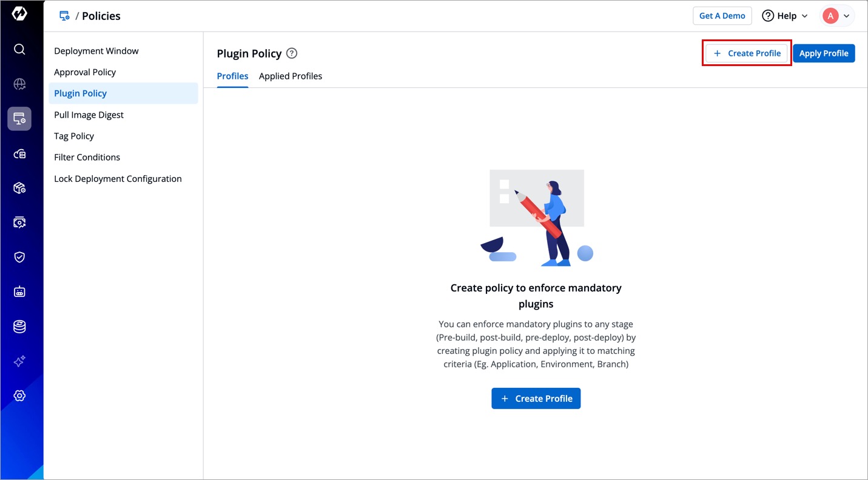Click the sparkle AI sidebar icon
This screenshot has width=868, height=480.
coord(19,361)
